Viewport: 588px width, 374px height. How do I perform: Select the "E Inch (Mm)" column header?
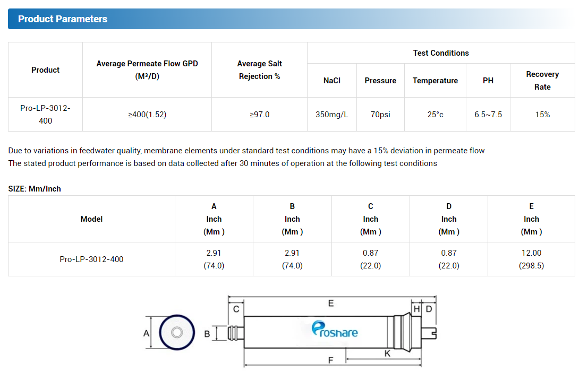[x=531, y=219]
